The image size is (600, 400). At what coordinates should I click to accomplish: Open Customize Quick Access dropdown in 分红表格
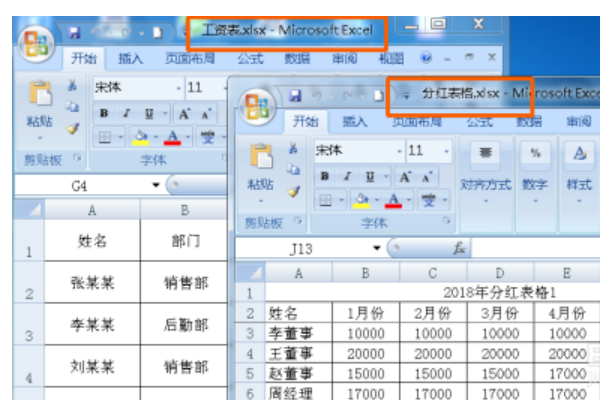(406, 96)
